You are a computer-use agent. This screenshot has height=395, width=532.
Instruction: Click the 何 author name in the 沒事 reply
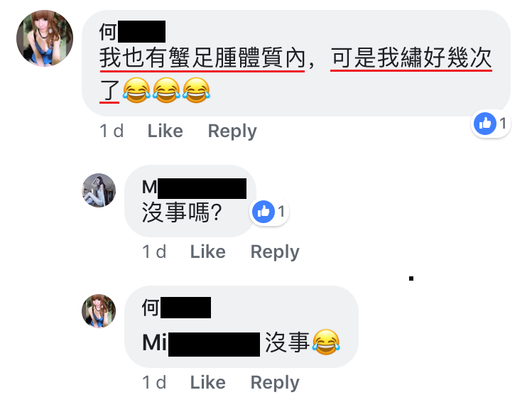click(x=176, y=308)
